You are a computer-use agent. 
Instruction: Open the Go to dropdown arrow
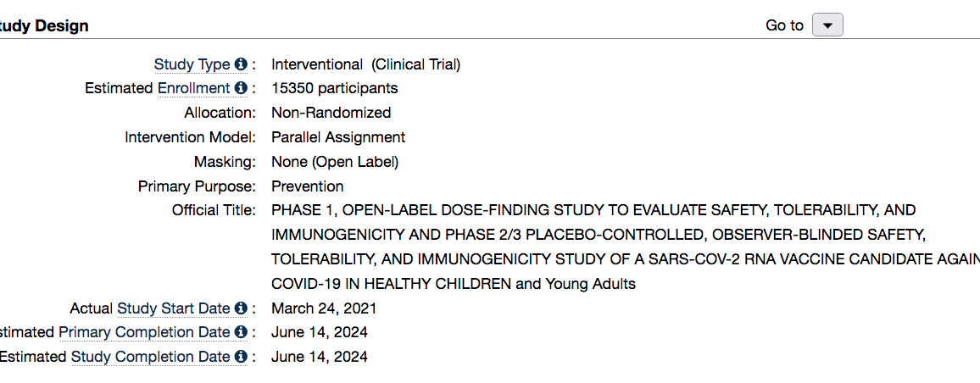coord(827,25)
